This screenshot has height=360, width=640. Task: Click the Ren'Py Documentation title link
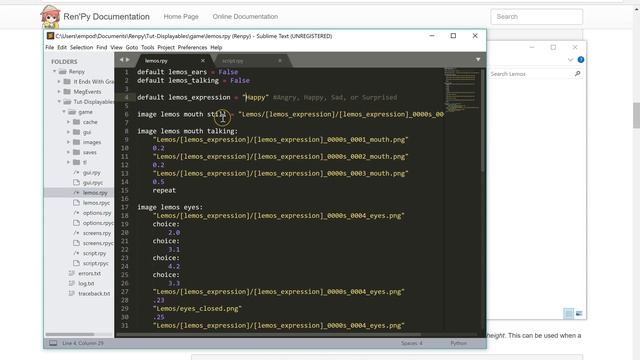click(x=106, y=17)
